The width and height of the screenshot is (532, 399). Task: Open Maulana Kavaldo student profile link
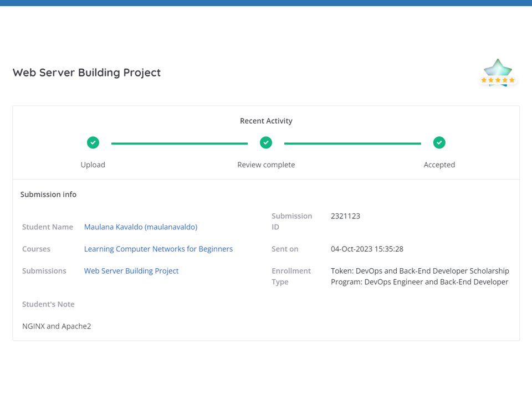point(140,227)
